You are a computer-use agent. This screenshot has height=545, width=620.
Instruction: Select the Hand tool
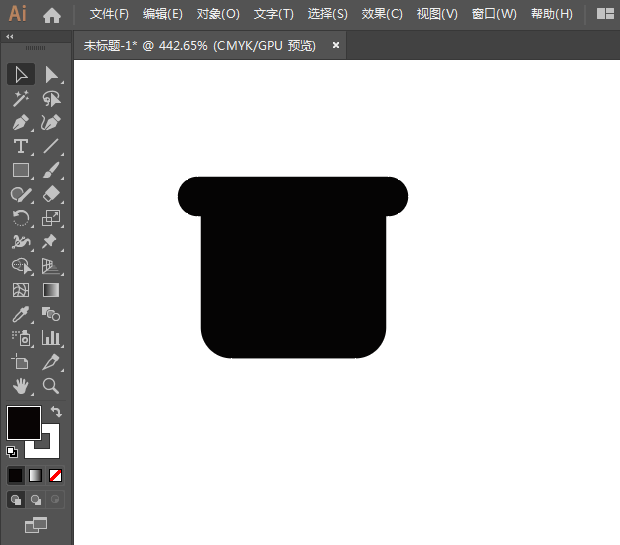(x=20, y=386)
